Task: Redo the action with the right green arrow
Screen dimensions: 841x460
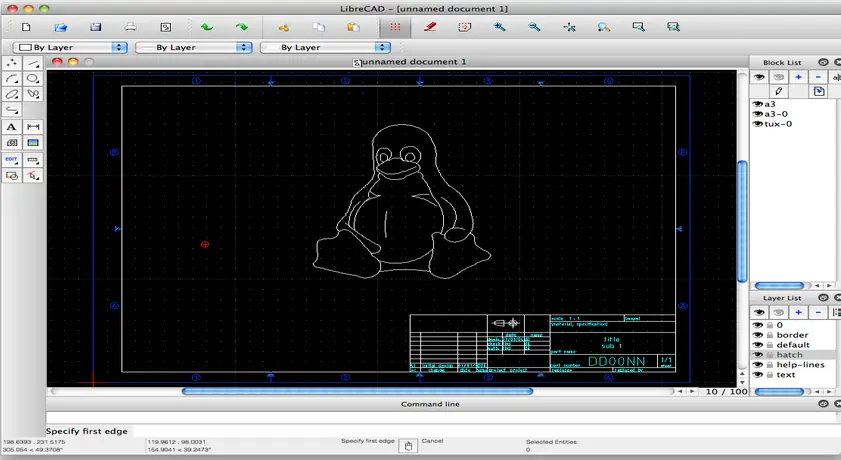Action: pyautogui.click(x=242, y=27)
